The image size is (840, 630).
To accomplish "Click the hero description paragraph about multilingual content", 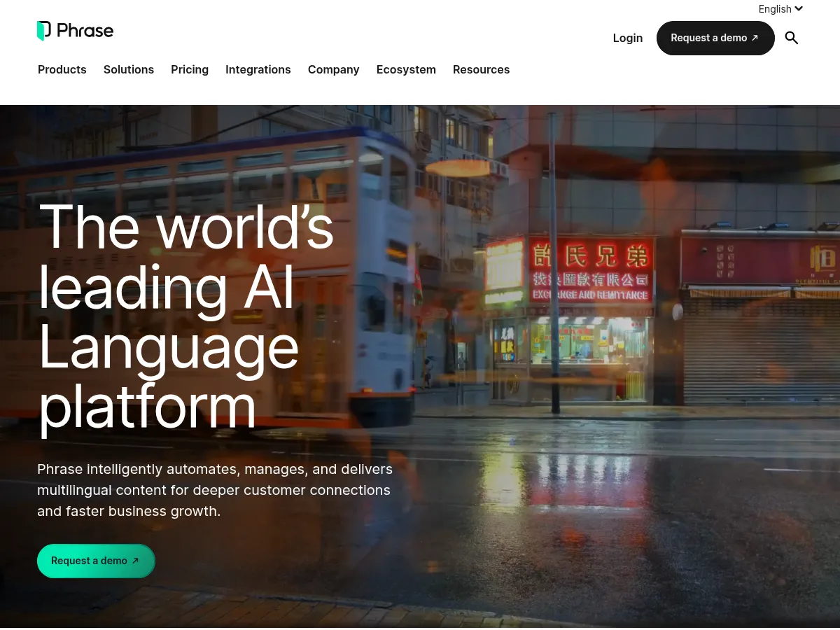I will pyautogui.click(x=214, y=490).
